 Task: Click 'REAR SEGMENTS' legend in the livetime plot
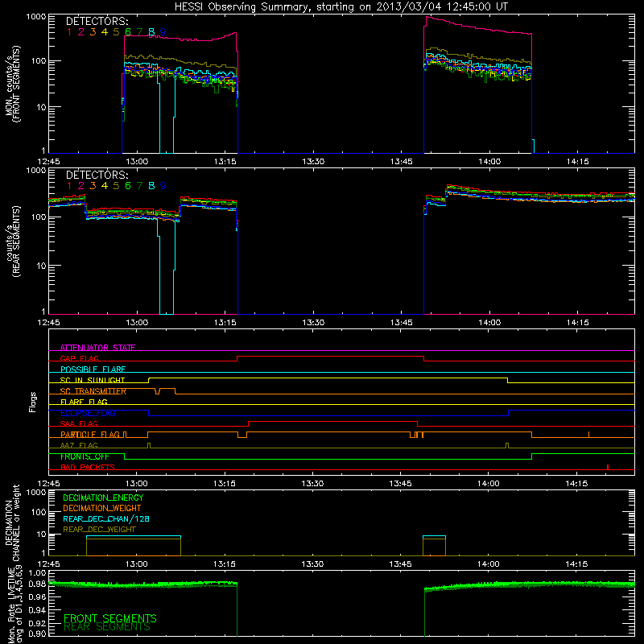point(107,627)
